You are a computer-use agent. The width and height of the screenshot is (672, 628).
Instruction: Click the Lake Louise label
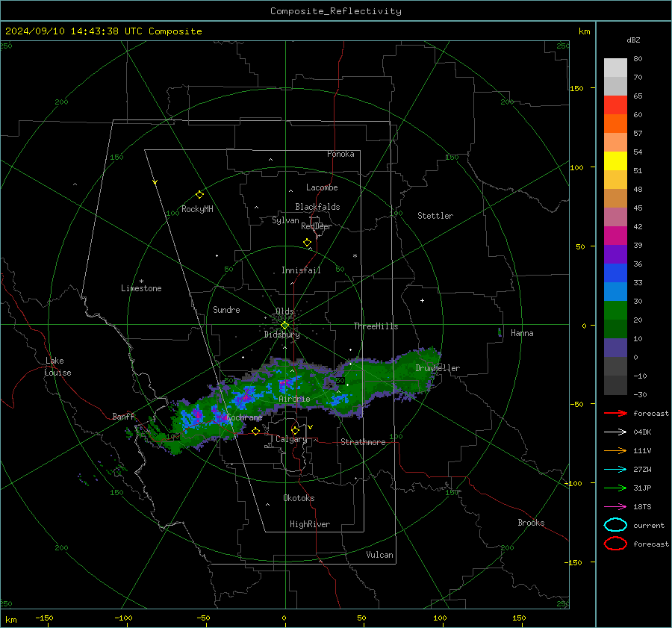[x=57, y=367]
